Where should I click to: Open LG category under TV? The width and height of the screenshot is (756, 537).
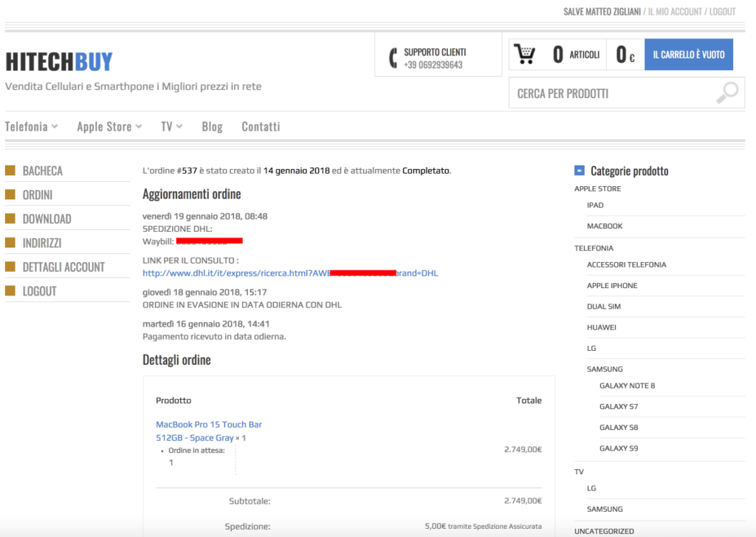(591, 488)
